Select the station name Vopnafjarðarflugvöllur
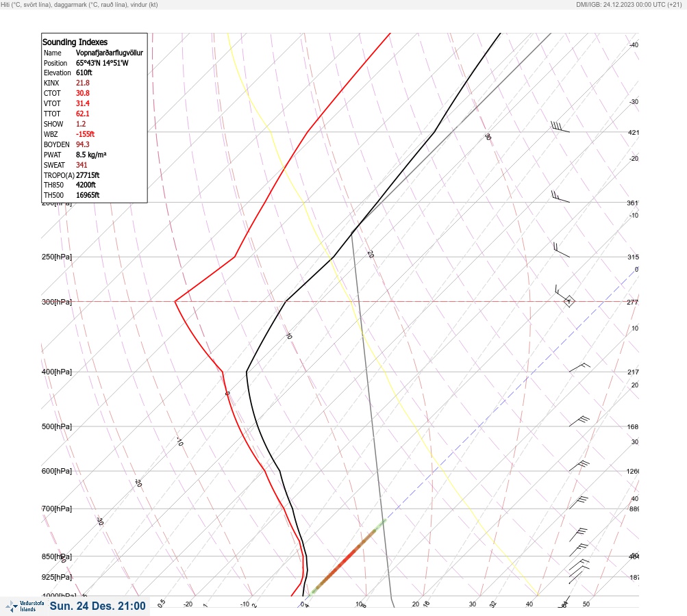The width and height of the screenshot is (687, 616). (110, 53)
